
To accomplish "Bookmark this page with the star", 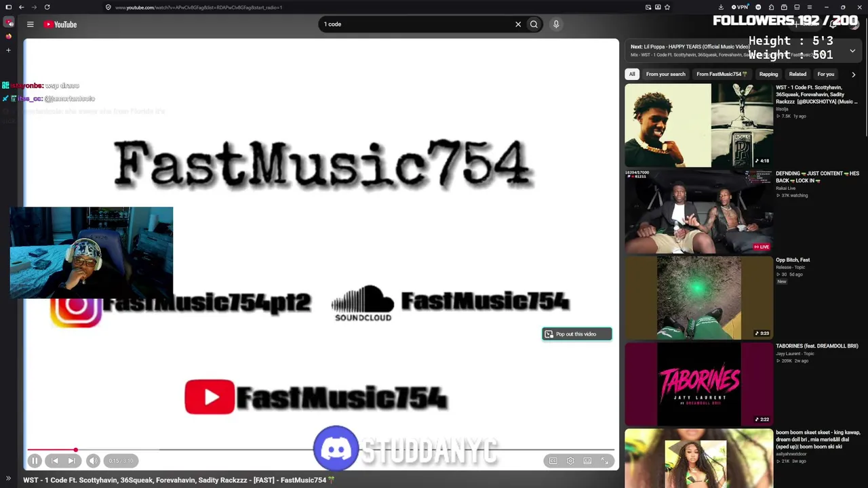I will click(667, 7).
